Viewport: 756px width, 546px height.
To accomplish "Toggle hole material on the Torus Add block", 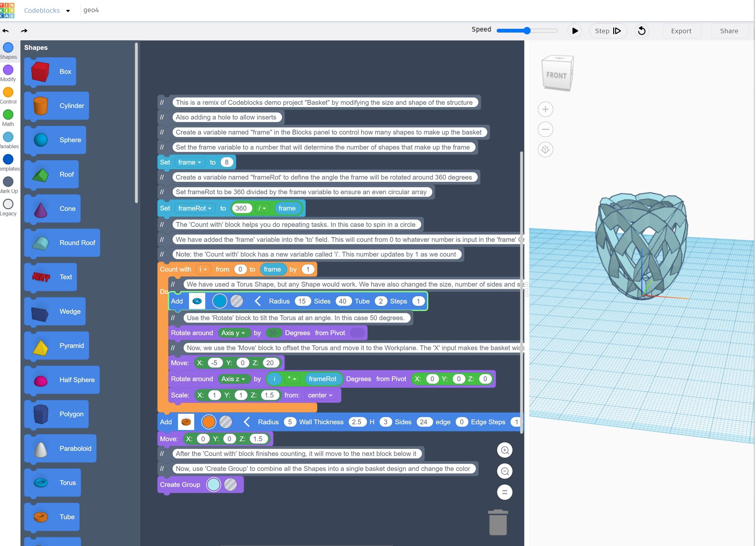I will tap(237, 301).
